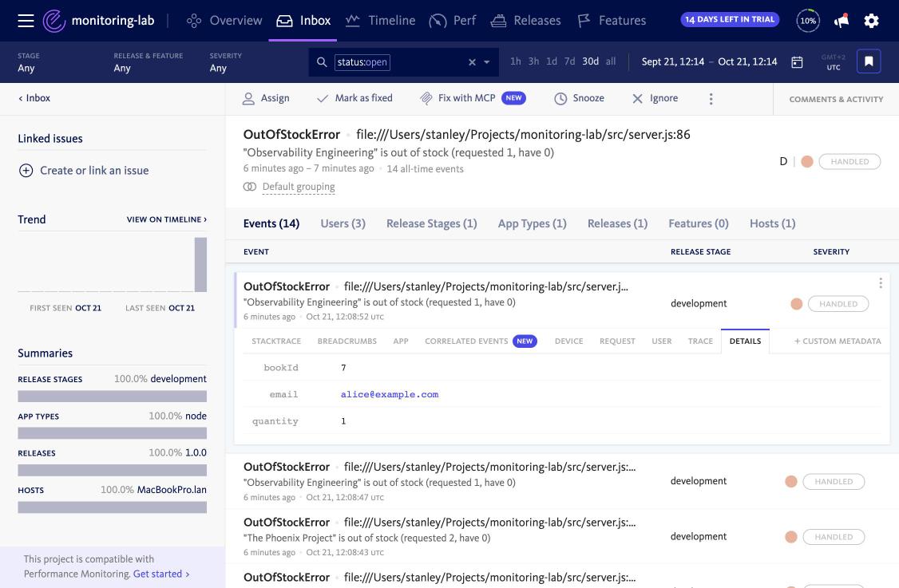Viewport: 899px width, 588px height.
Task: Open the Stacktrace event tab
Action: (x=276, y=341)
